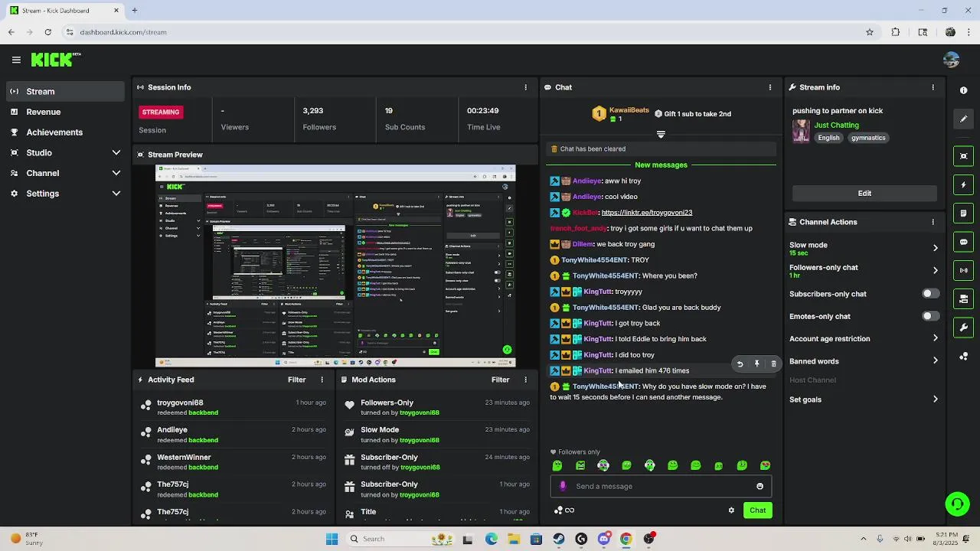The image size is (980, 551).
Task: Open Mod Actions Filter
Action: tap(500, 380)
